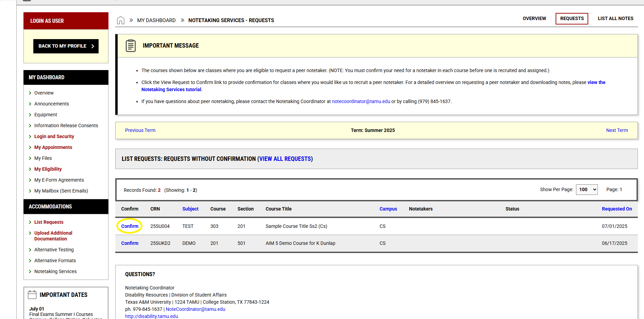Open My Eligibility in sidebar

tap(48, 169)
